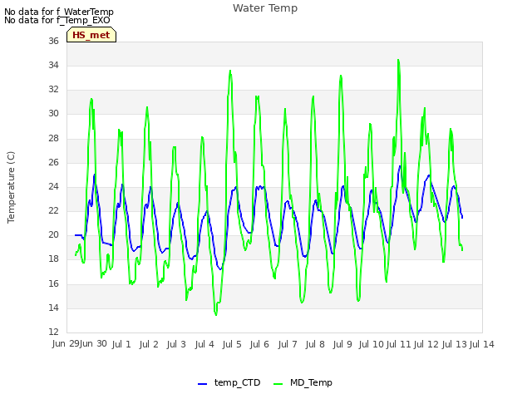The image size is (532, 399).
Task: Click the Jul 2 x-axis tick label
Action: pyautogui.click(x=149, y=344)
